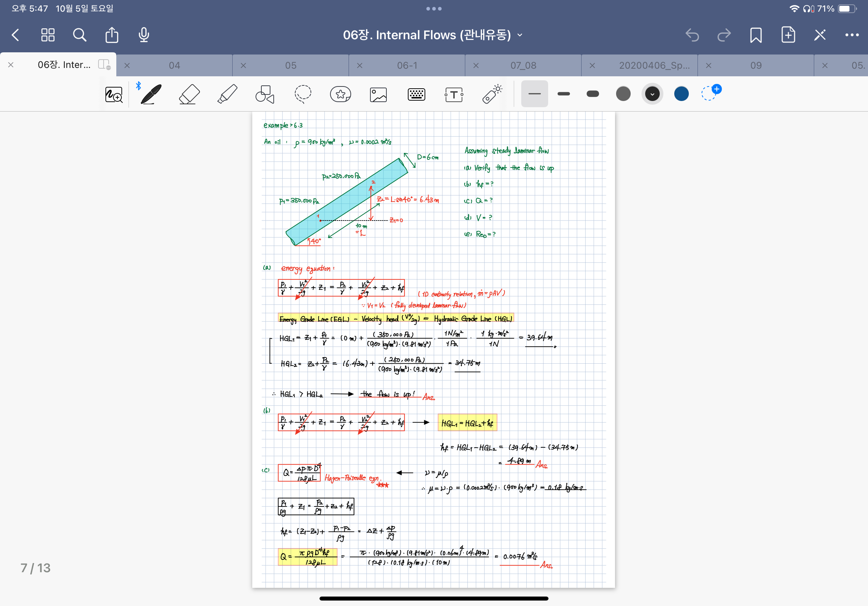Select the Lasso selection tool
Screen dimensions: 868x606
(303, 94)
